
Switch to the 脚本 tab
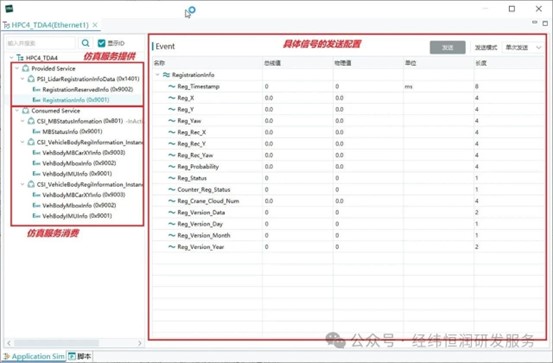[80, 356]
